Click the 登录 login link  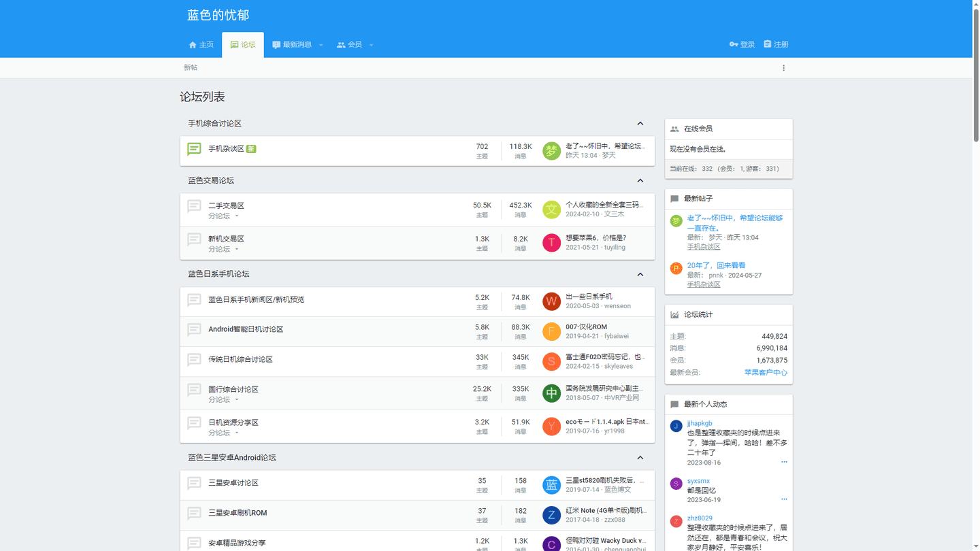tap(742, 45)
